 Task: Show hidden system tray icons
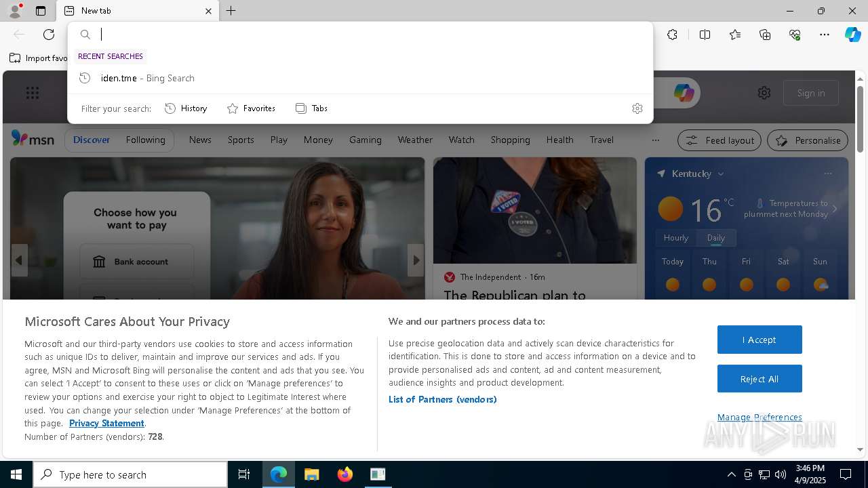(x=731, y=474)
